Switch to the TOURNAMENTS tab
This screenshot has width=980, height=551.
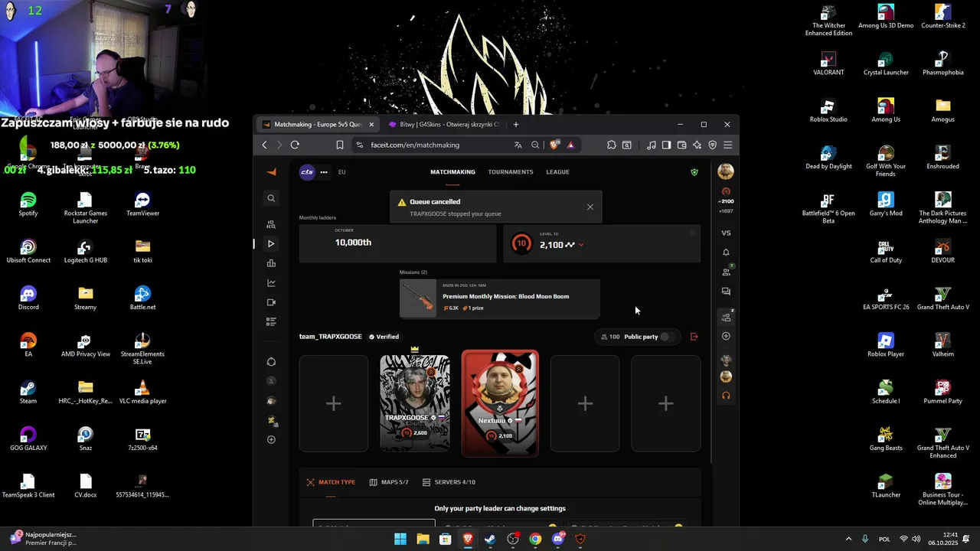coord(511,172)
